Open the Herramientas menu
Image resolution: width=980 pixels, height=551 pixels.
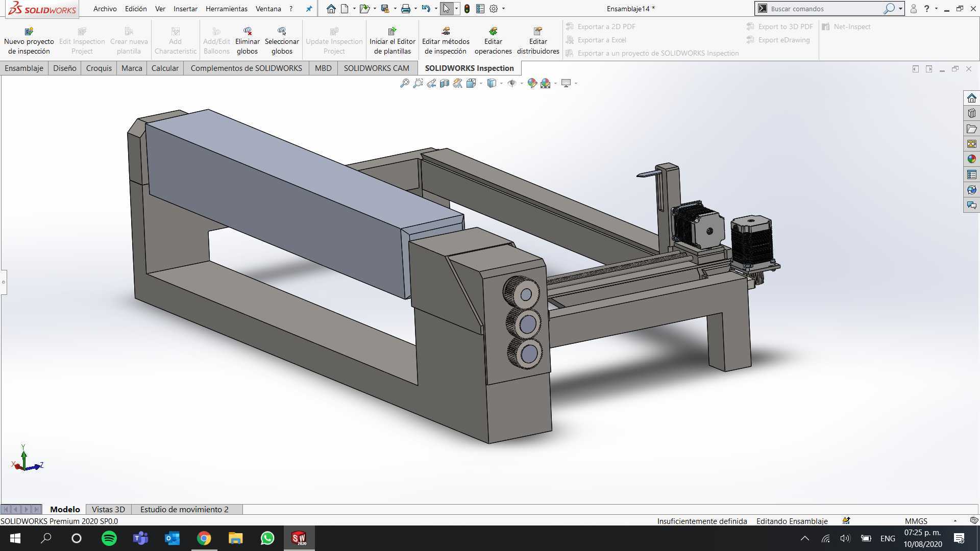[x=226, y=9]
